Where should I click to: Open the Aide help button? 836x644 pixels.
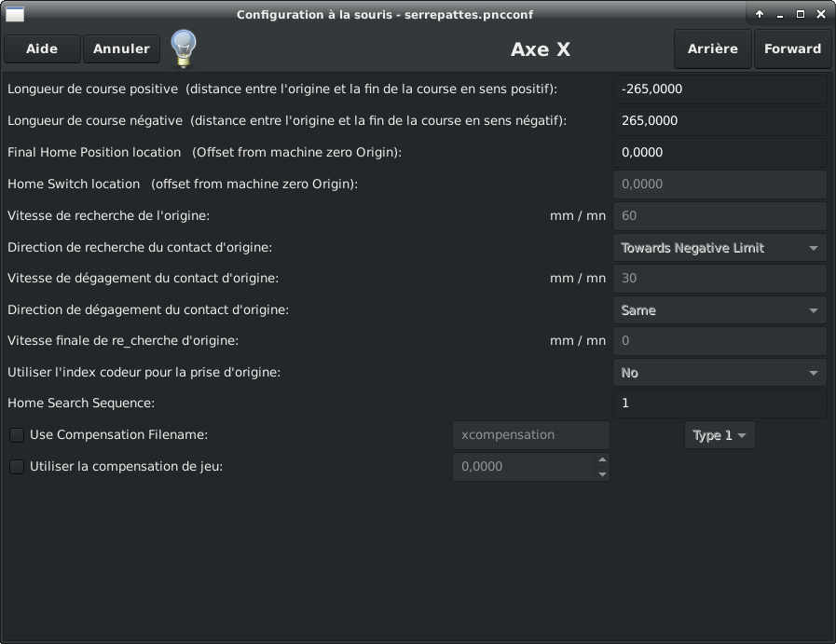[x=42, y=49]
